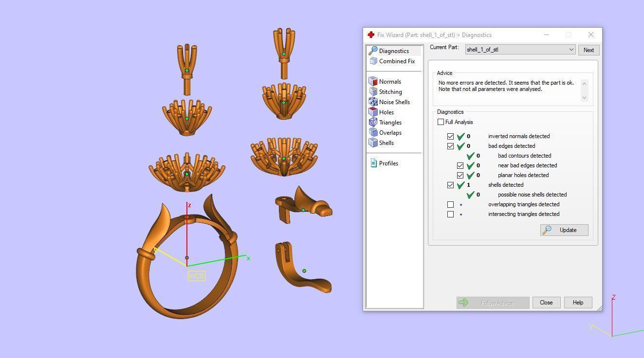644x358 pixels.
Task: Click the dialog resize grip corner
Action: click(599, 308)
